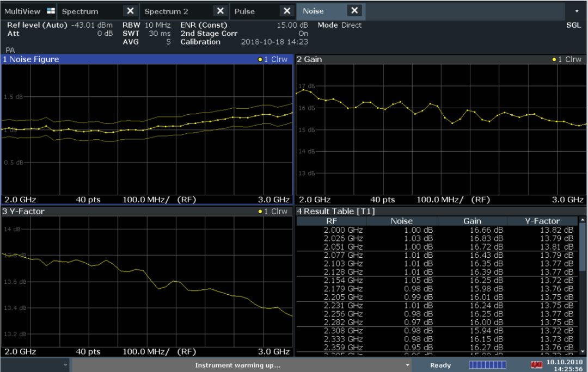588x372 pixels.
Task: Click the measurement progress bar
Action: tap(487, 364)
